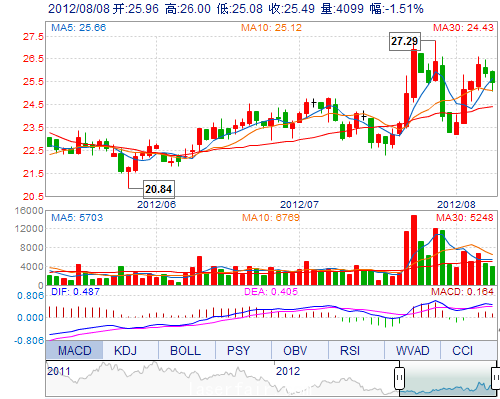This screenshot has width=500, height=399.
Task: Click the 2012/07 date axis label
Action: click(299, 204)
